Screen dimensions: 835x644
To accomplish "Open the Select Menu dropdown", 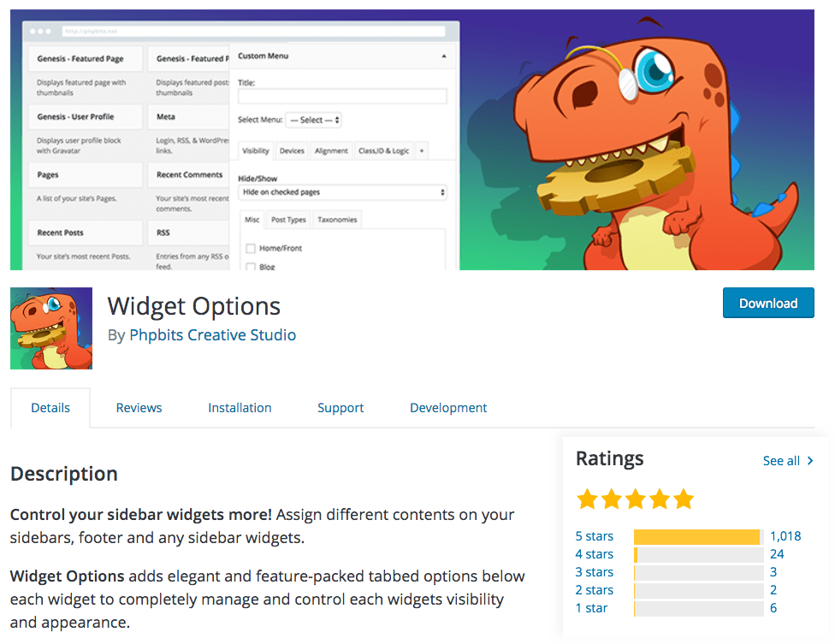I will [x=311, y=120].
